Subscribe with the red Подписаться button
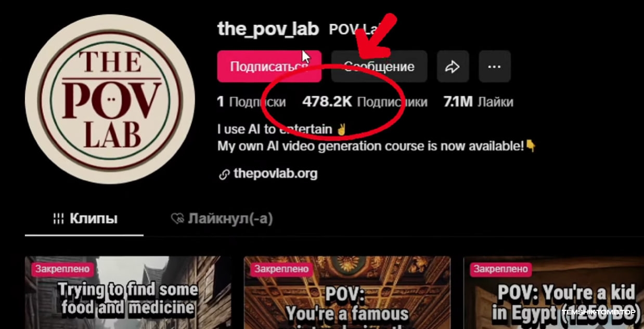The height and width of the screenshot is (329, 644). 269,67
